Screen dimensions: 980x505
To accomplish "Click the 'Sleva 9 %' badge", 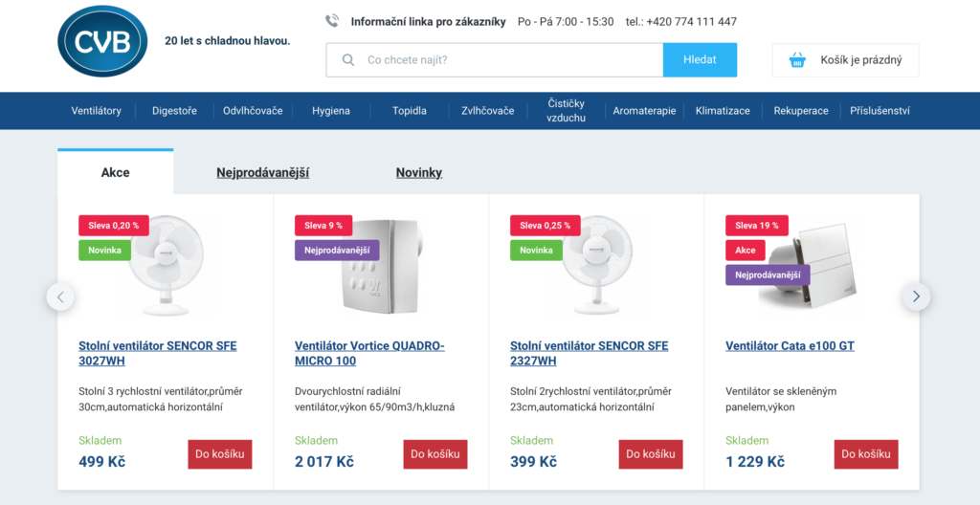I will [x=323, y=226].
